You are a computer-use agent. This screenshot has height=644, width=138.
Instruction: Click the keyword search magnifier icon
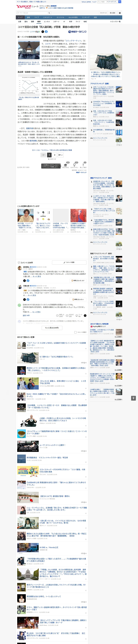(x=49, y=13)
